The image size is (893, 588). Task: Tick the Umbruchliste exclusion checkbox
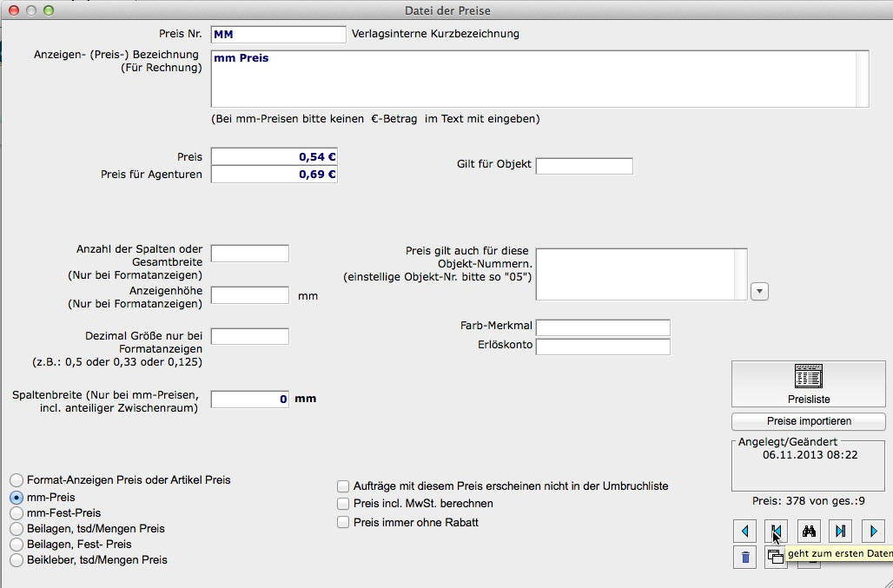click(343, 486)
